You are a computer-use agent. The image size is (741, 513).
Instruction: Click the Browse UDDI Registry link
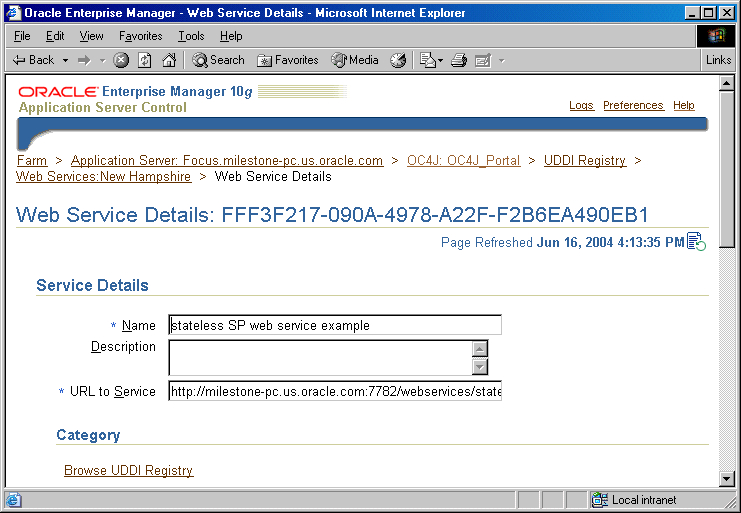point(129,470)
